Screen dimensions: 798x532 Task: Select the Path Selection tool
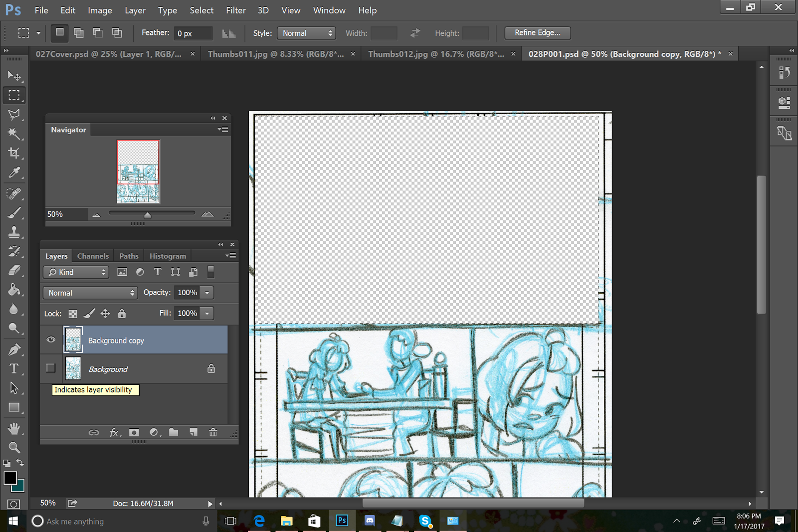point(14,388)
